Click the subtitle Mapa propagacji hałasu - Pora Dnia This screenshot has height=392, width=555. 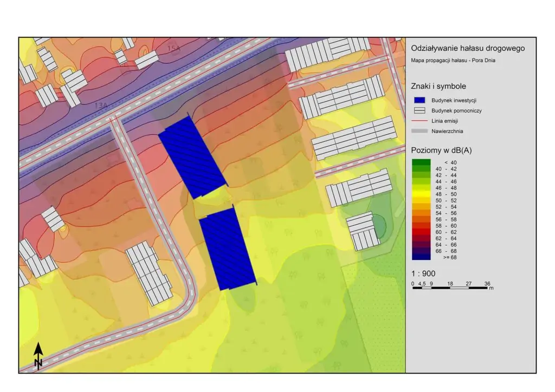[x=453, y=61]
